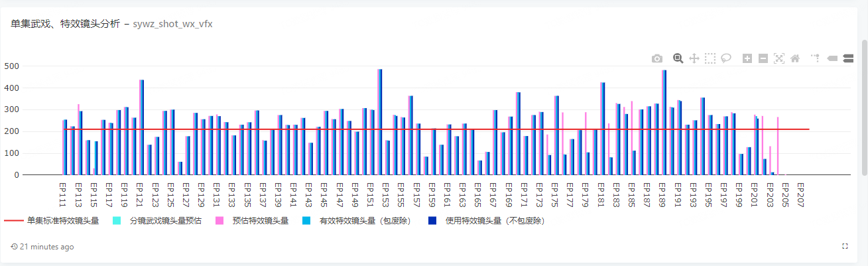Image resolution: width=868 pixels, height=266 pixels.
Task: Click y-axis label 200
Action: [x=11, y=131]
